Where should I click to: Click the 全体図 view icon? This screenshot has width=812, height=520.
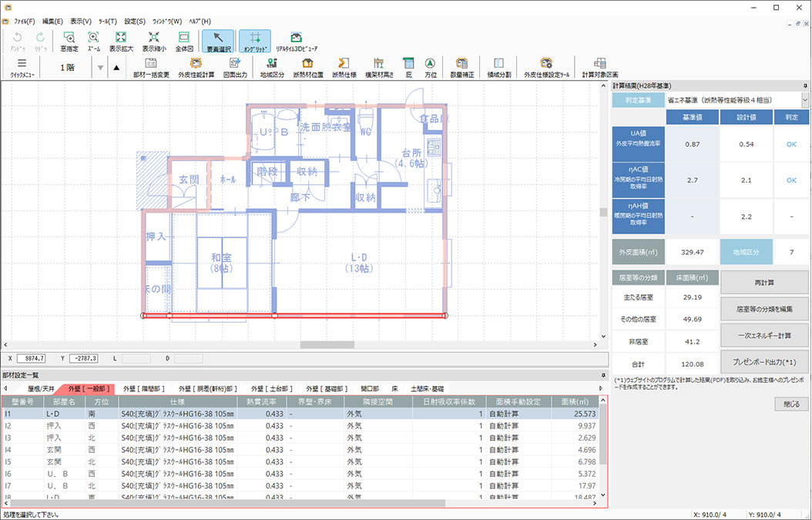point(183,41)
